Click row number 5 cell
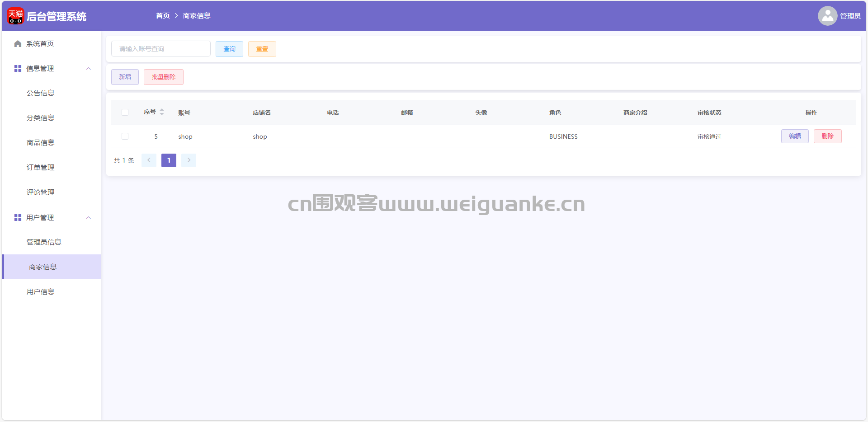The width and height of the screenshot is (868, 422). point(156,136)
